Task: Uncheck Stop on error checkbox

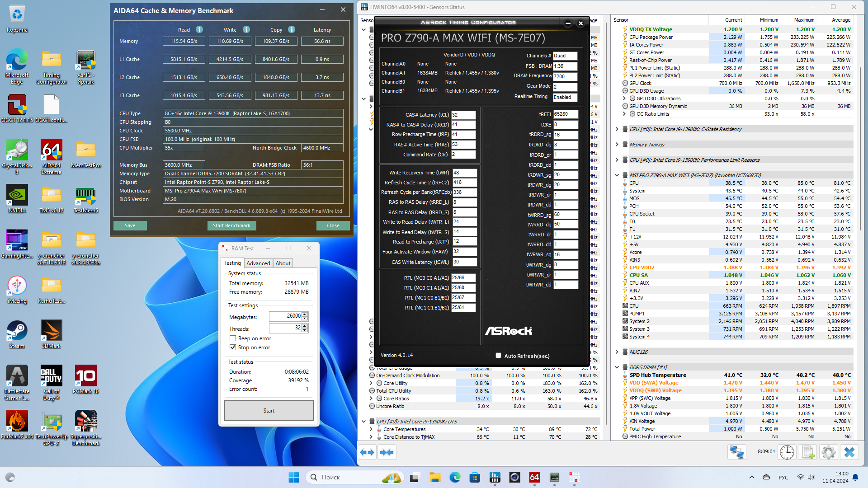Action: [x=233, y=347]
